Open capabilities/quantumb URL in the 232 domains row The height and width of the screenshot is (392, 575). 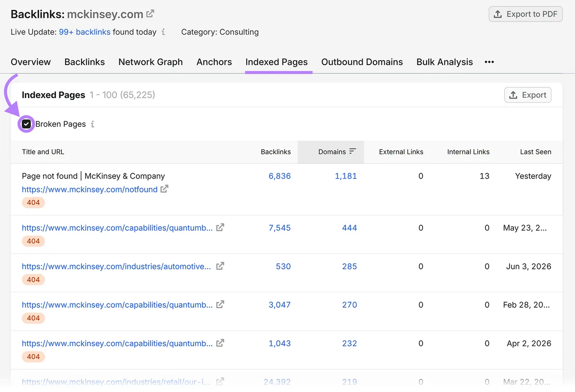click(x=117, y=343)
